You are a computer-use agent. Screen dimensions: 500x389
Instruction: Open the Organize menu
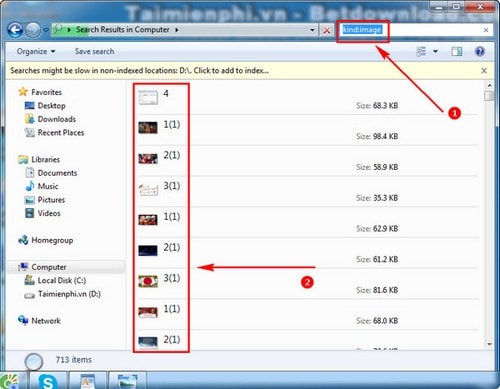[36, 51]
